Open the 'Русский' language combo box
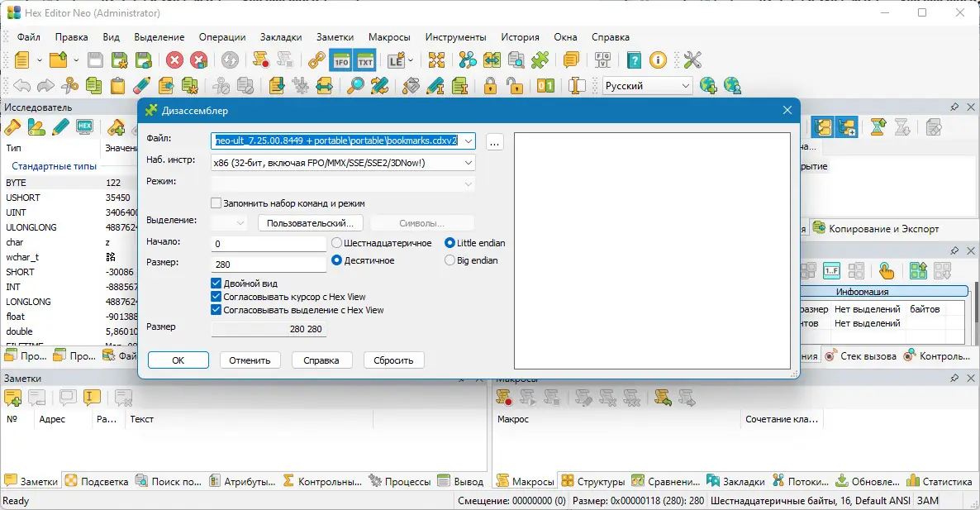The height and width of the screenshot is (510, 980). click(x=647, y=85)
